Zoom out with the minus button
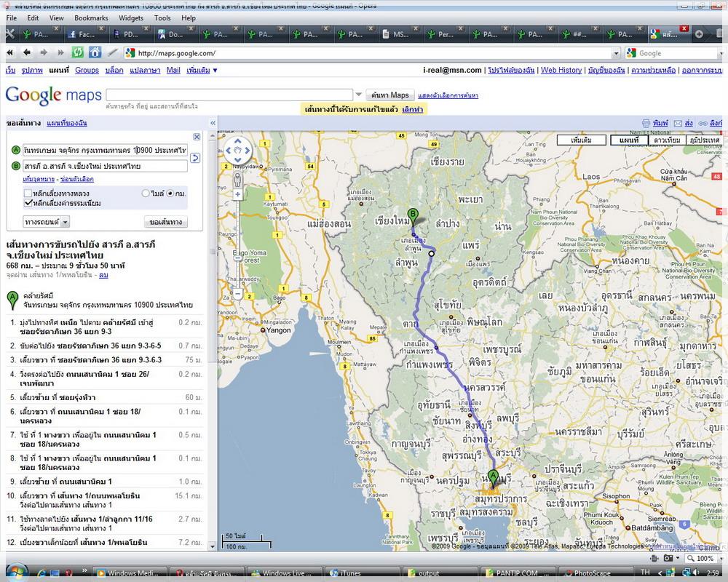The height and width of the screenshot is (582, 728). point(238,293)
